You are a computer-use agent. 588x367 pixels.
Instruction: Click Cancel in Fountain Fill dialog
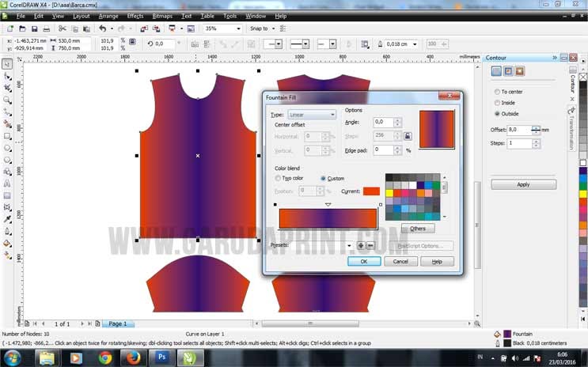coord(400,261)
